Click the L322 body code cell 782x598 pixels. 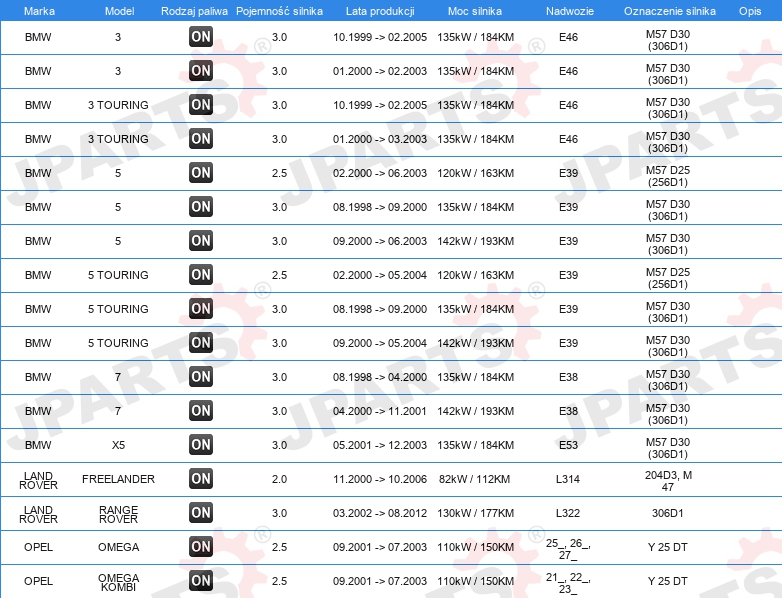pos(568,513)
